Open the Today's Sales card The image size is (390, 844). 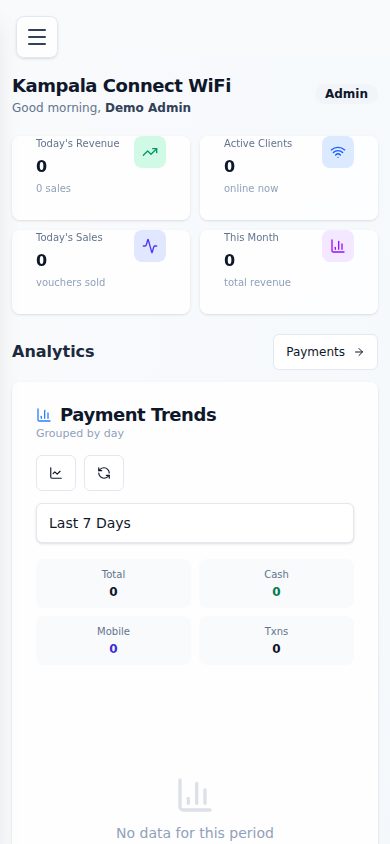pyautogui.click(x=101, y=272)
